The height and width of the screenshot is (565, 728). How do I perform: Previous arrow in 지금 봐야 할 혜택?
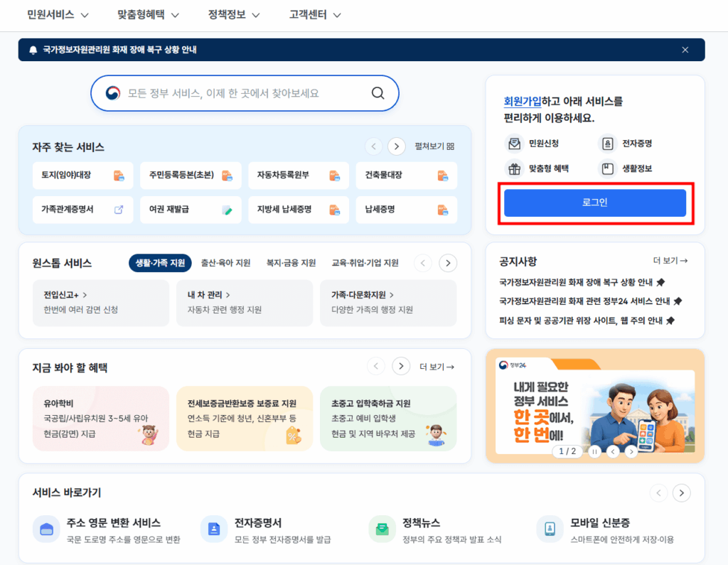click(376, 366)
